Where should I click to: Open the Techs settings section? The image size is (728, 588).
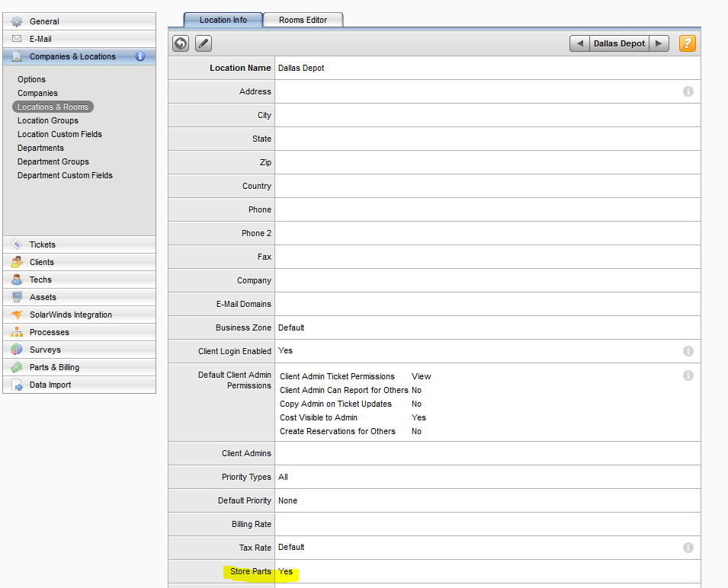coord(79,280)
